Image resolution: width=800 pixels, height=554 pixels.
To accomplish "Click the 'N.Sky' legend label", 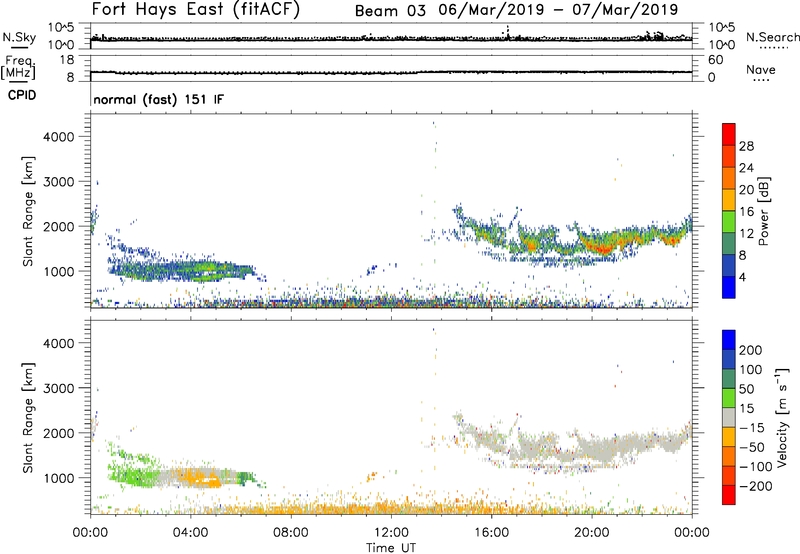I will tap(19, 37).
